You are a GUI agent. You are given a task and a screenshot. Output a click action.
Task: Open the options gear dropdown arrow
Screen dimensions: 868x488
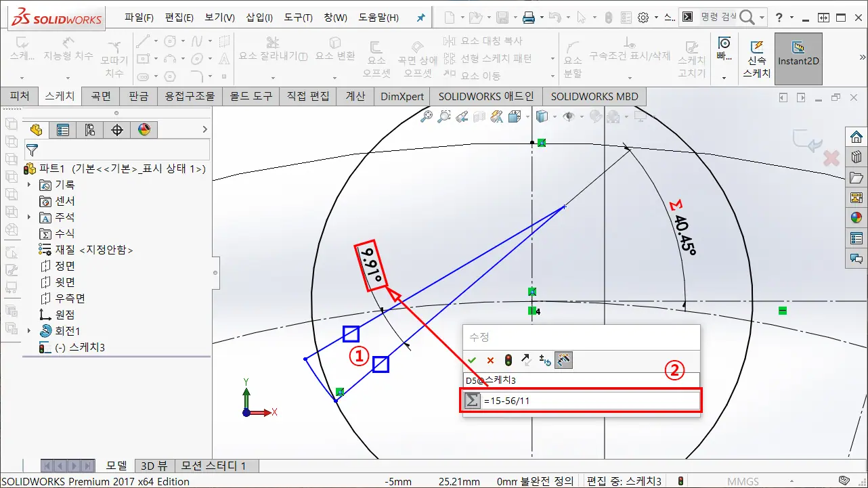coord(655,18)
